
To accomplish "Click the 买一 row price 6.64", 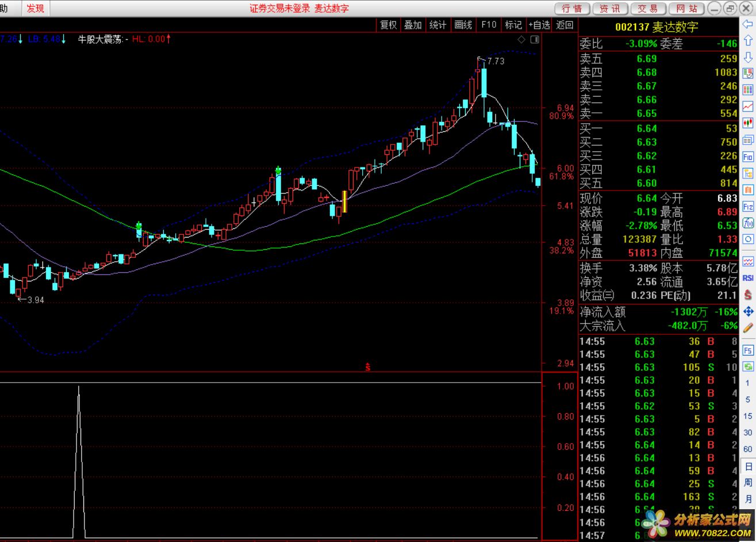I will point(647,128).
